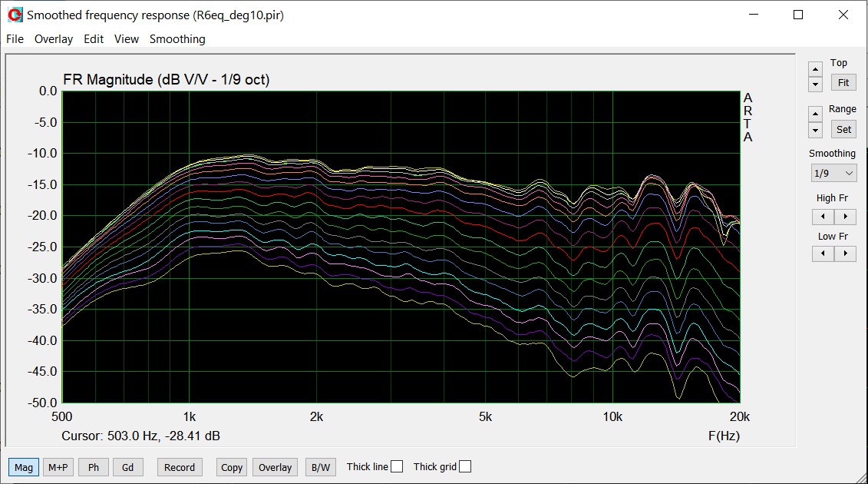Click the vertical ARTA label beside graph
868x484 pixels.
(748, 118)
